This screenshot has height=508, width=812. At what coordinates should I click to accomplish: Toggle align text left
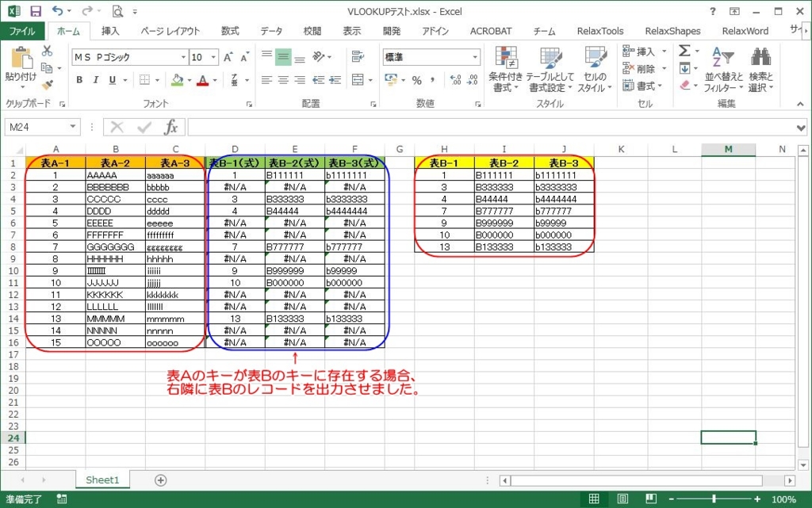266,80
